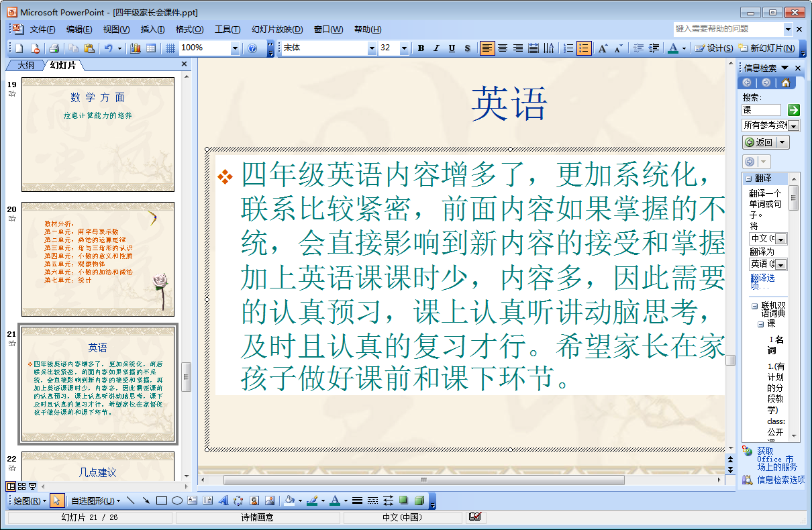Open translate-from language dropdown 中文
812x530 pixels.
781,240
